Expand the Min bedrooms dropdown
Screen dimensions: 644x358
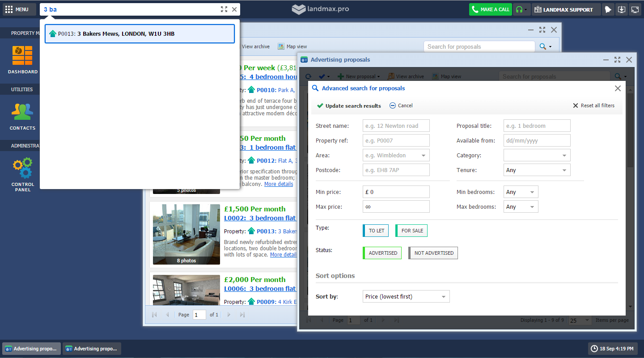tap(521, 192)
